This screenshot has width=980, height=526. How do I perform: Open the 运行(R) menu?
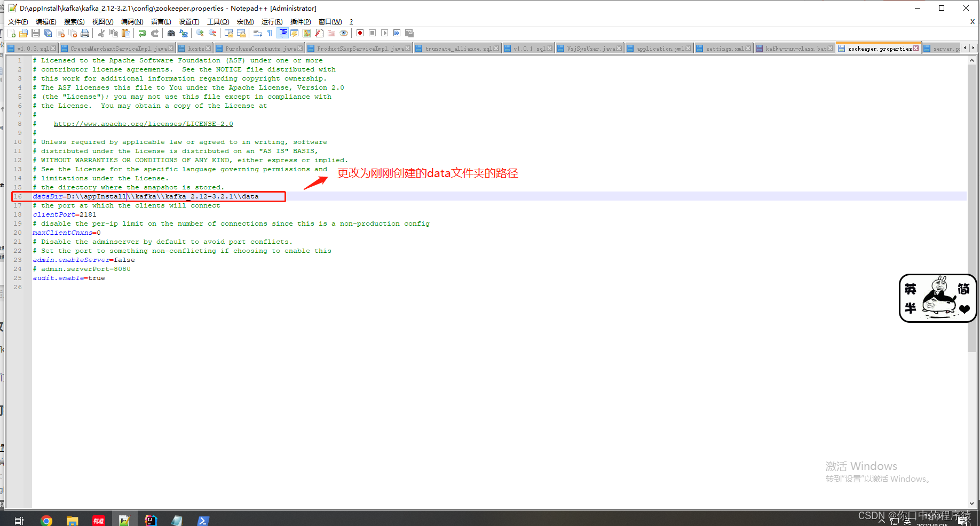[272, 22]
